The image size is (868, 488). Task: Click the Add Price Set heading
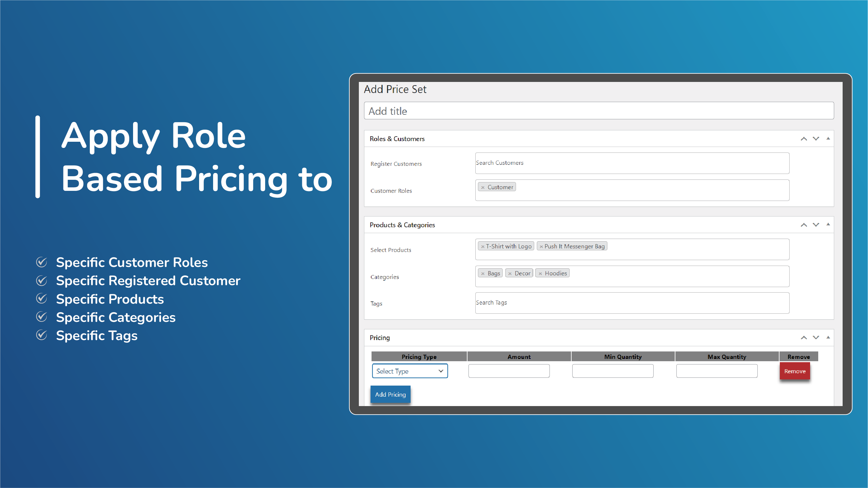click(395, 89)
